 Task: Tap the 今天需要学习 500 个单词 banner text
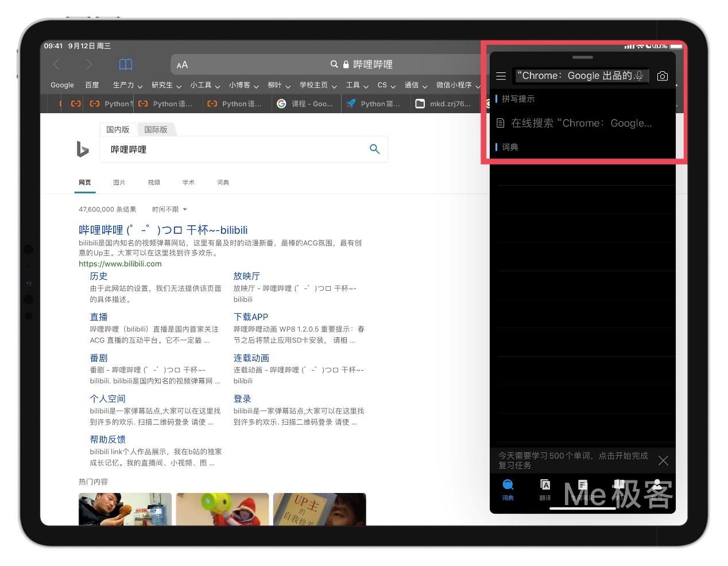(573, 460)
